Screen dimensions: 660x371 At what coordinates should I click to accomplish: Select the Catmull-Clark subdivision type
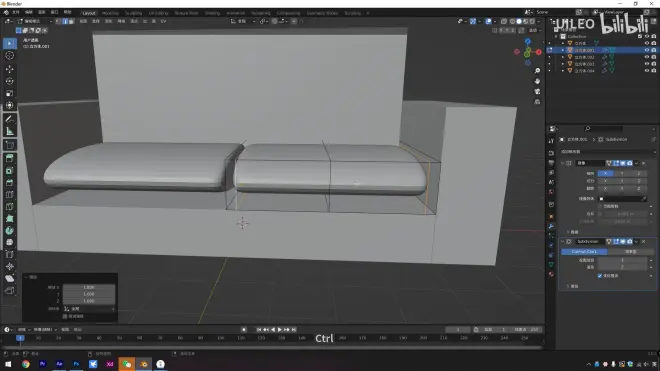click(x=584, y=251)
